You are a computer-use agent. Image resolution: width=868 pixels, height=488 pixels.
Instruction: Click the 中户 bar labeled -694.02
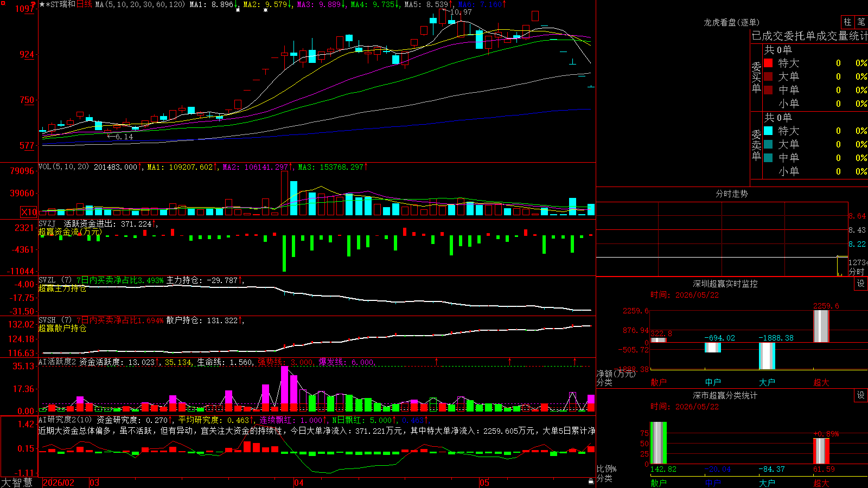coord(713,348)
